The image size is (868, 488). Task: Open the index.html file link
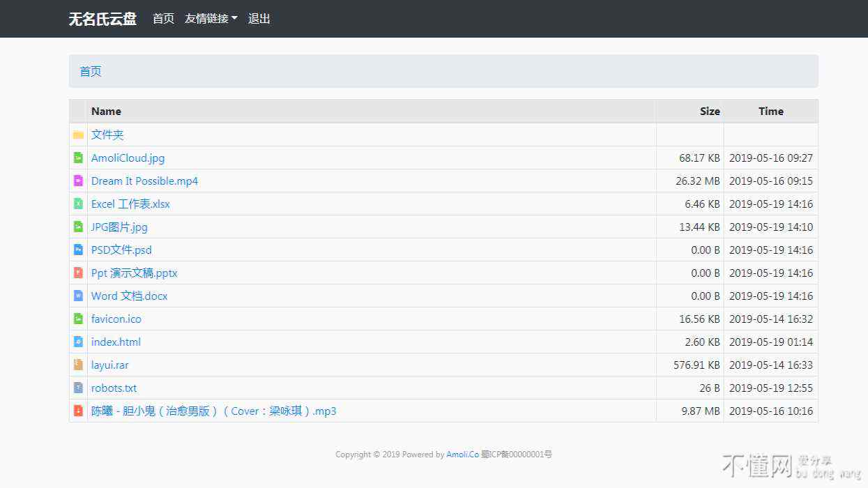116,342
